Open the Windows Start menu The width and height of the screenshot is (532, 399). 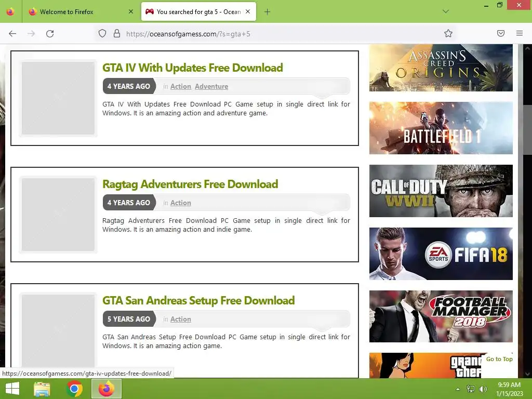tap(12, 389)
